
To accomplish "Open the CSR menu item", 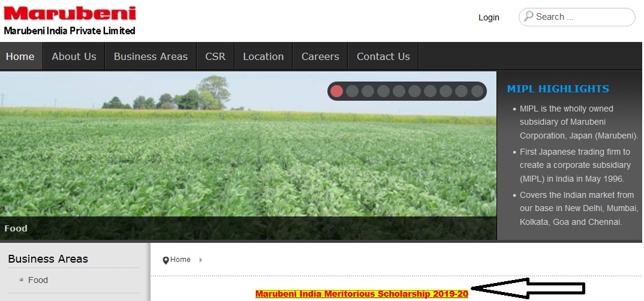I will tap(215, 56).
